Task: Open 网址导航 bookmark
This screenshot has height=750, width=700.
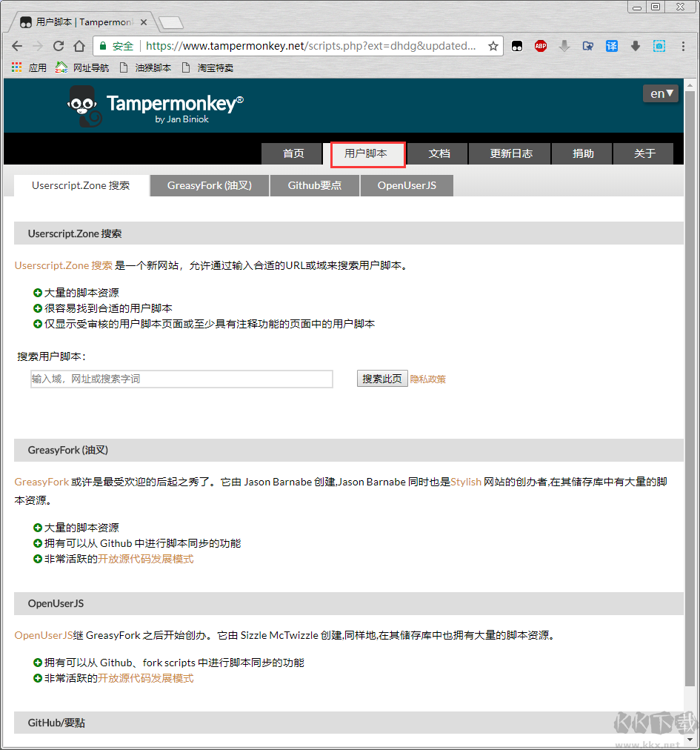Action: [82, 68]
